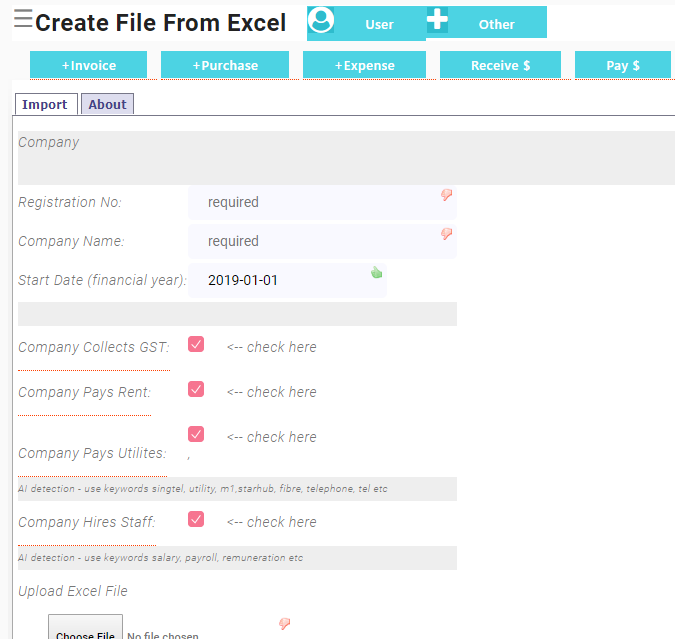Click thumbs-down icon beside Registration No field
The height and width of the screenshot is (639, 675).
click(x=447, y=195)
